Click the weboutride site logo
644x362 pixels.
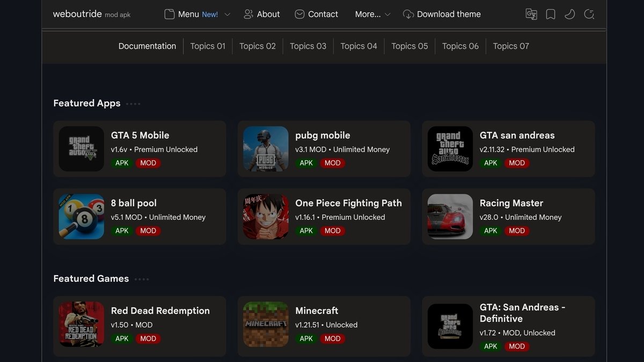tap(77, 14)
